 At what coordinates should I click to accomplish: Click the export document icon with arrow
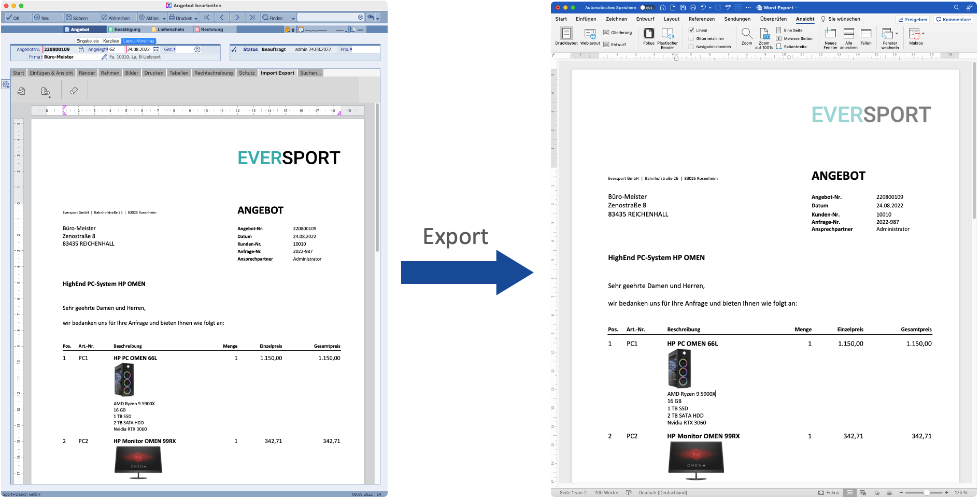(x=46, y=91)
